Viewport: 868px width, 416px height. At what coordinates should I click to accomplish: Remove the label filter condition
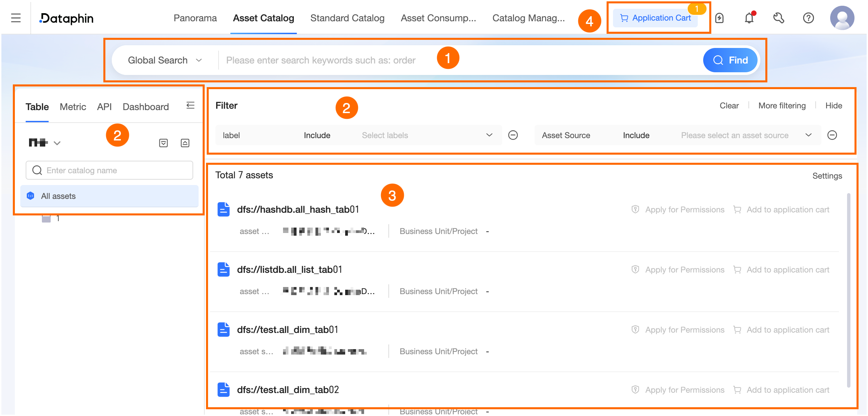click(x=513, y=135)
